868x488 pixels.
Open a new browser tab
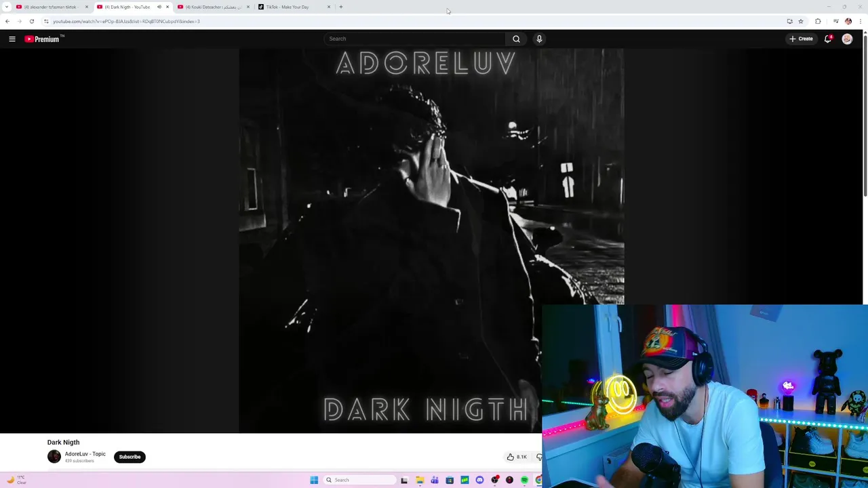point(341,7)
